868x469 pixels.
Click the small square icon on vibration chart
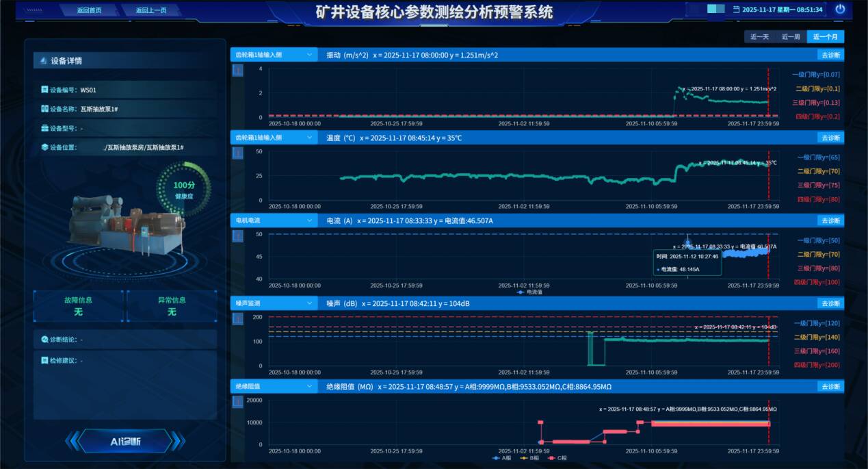pyautogui.click(x=238, y=71)
